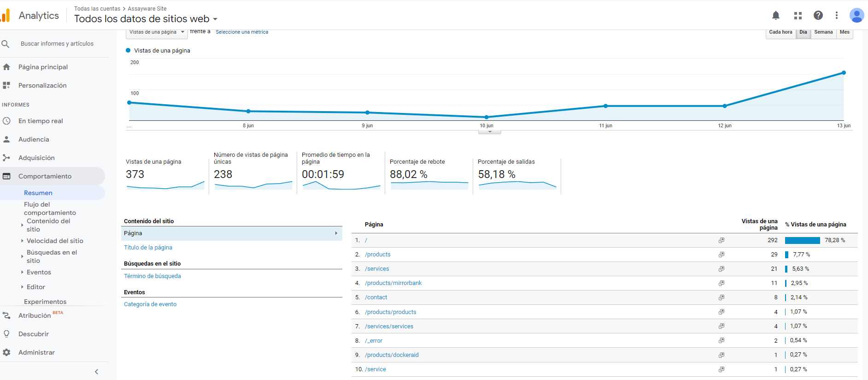The width and height of the screenshot is (868, 380).
Task: Open /contact page external link icon
Action: click(721, 297)
